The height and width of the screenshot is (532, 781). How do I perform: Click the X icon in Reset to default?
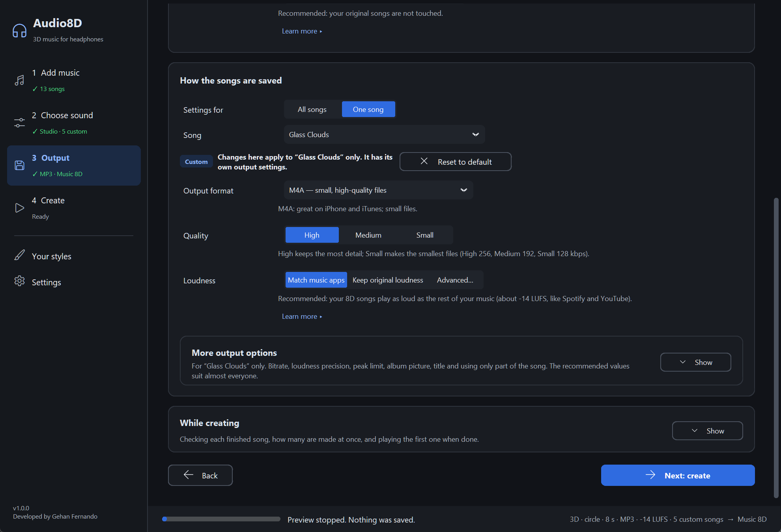pos(424,161)
